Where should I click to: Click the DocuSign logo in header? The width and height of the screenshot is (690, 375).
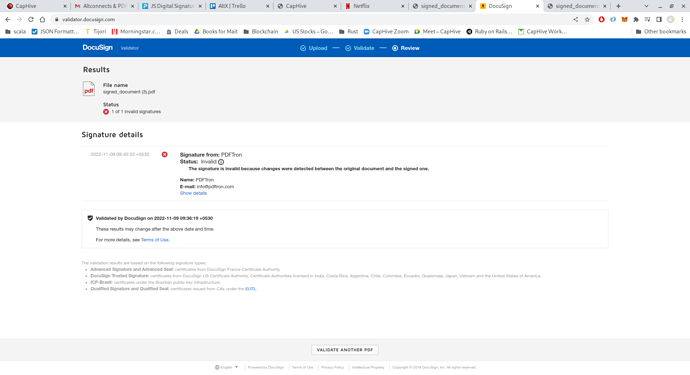click(97, 48)
